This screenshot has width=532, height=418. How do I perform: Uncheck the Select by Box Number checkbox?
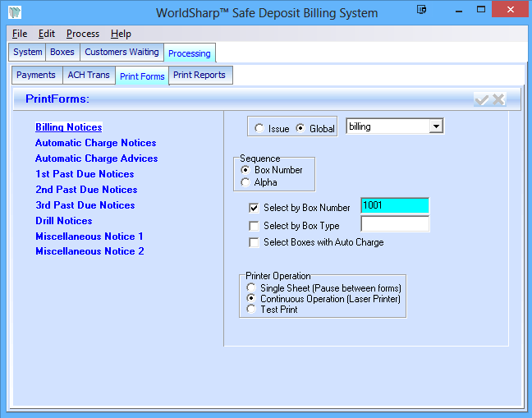(x=255, y=209)
